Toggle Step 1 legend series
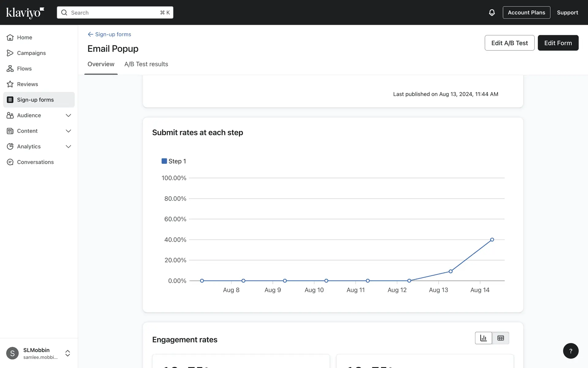588x368 pixels. tap(174, 161)
